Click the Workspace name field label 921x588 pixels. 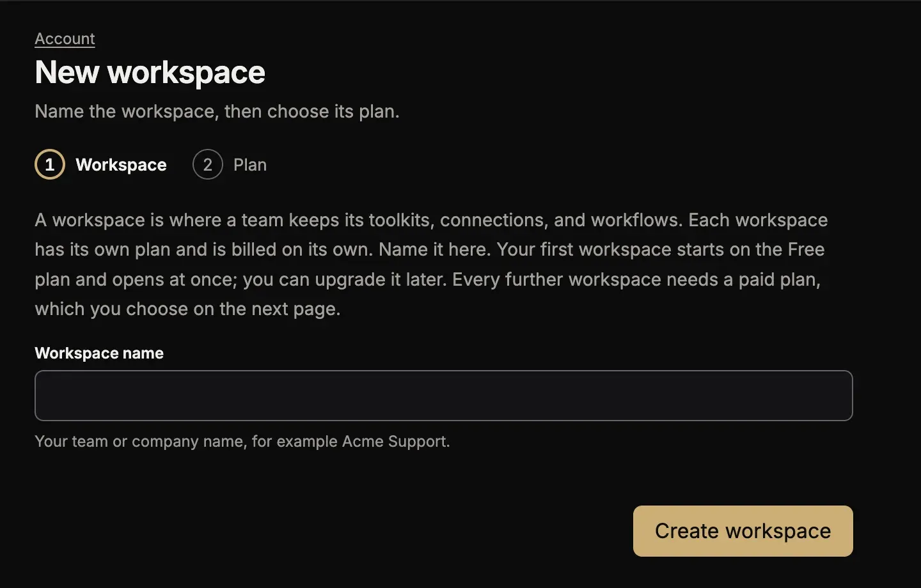[x=99, y=353]
